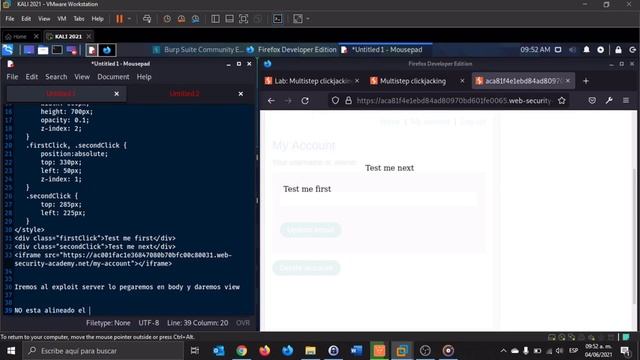The image size is (640, 360).
Task: Open the Windows Start menu
Action: point(11,351)
